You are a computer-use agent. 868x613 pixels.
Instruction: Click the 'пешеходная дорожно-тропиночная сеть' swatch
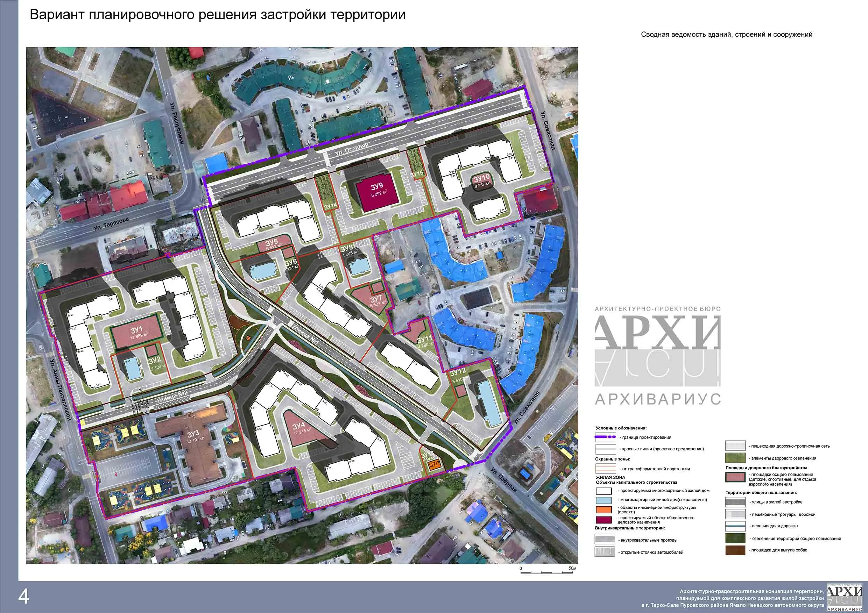click(736, 446)
